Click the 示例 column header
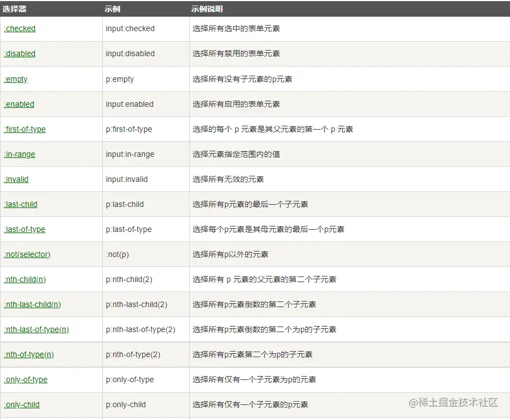The width and height of the screenshot is (510, 420). tap(112, 9)
